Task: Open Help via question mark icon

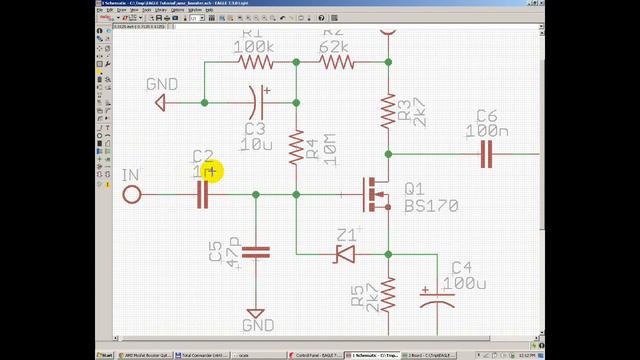Action: [x=321, y=18]
